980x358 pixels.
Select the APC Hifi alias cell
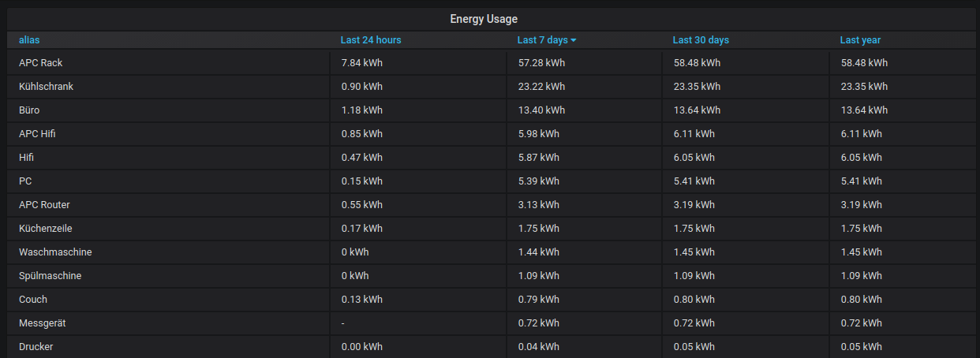(x=37, y=134)
